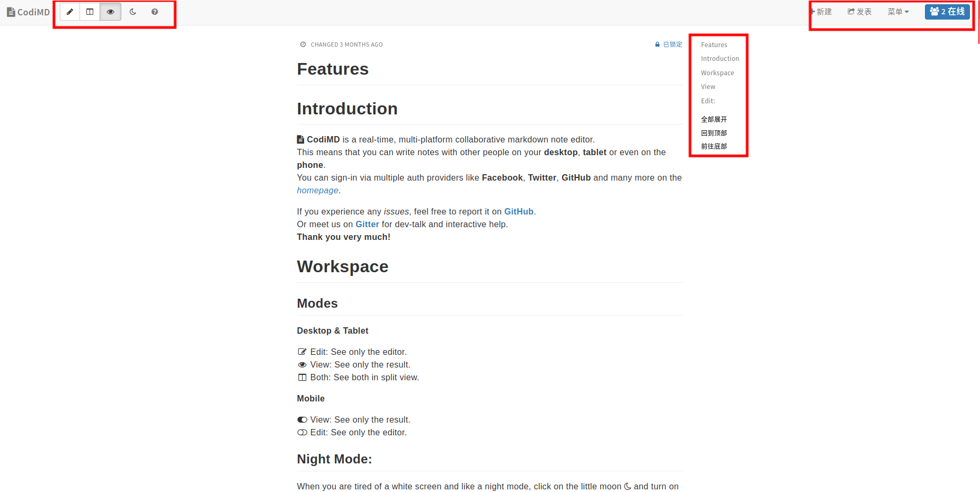Image resolution: width=980 pixels, height=492 pixels.
Task: Jump to Workspace in table of contents
Action: point(717,73)
